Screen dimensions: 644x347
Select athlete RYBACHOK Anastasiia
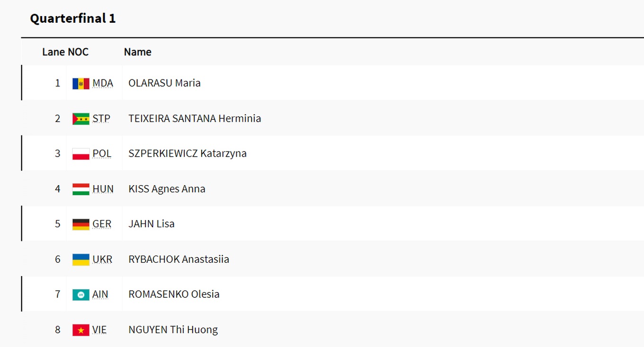pyautogui.click(x=179, y=259)
